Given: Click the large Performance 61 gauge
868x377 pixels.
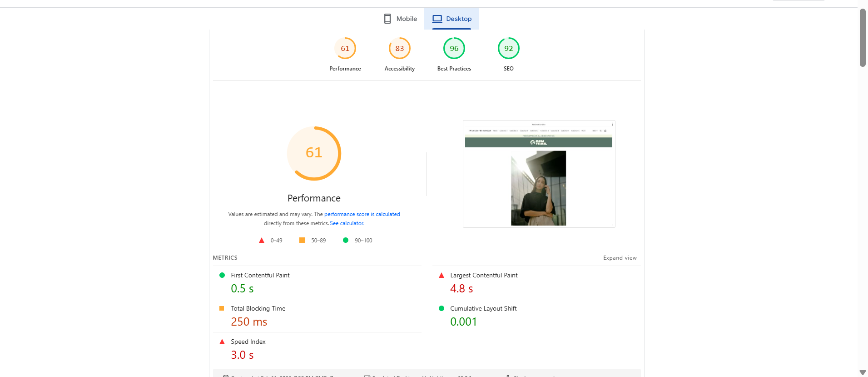Looking at the screenshot, I should tap(314, 153).
